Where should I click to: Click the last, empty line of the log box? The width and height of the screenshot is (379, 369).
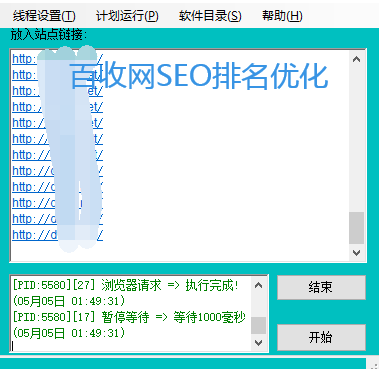click(x=131, y=346)
